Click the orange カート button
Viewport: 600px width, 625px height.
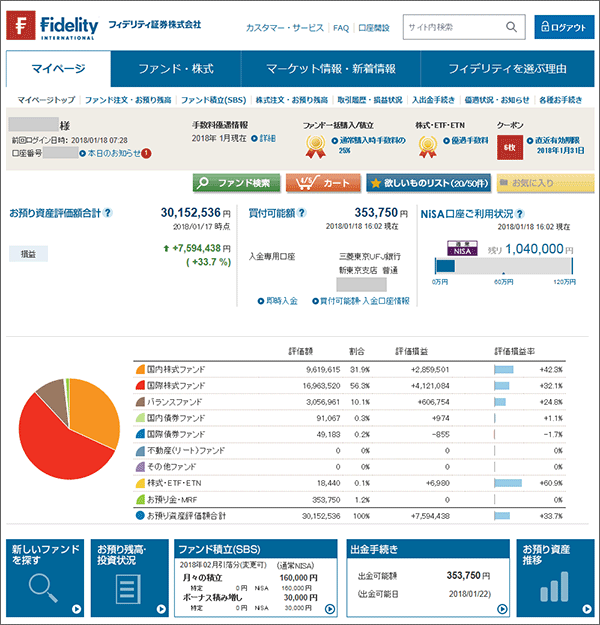323,183
